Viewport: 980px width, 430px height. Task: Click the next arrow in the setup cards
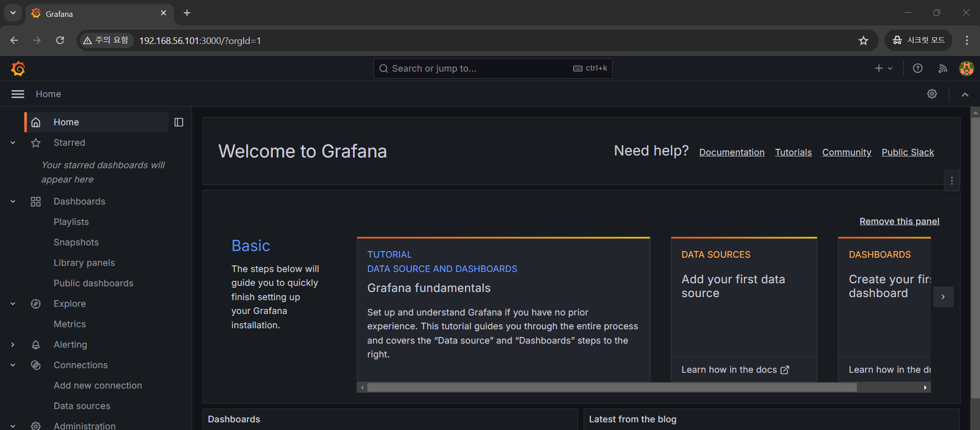click(x=943, y=297)
